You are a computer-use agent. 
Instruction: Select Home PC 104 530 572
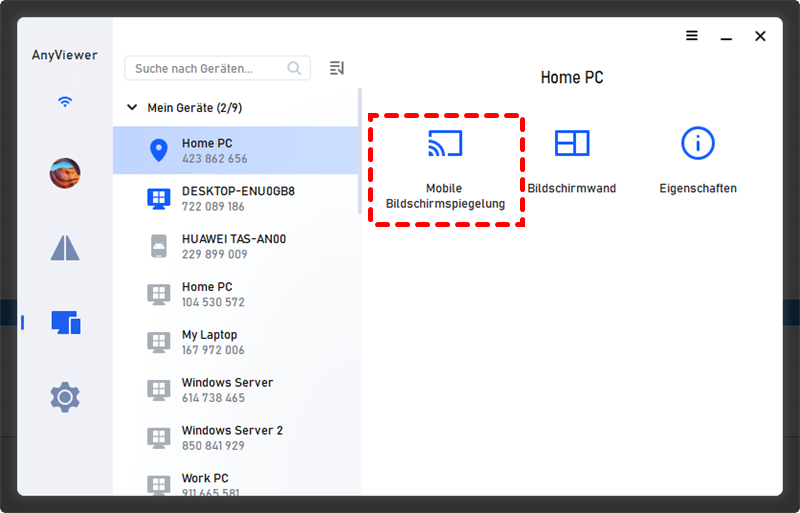pos(236,294)
